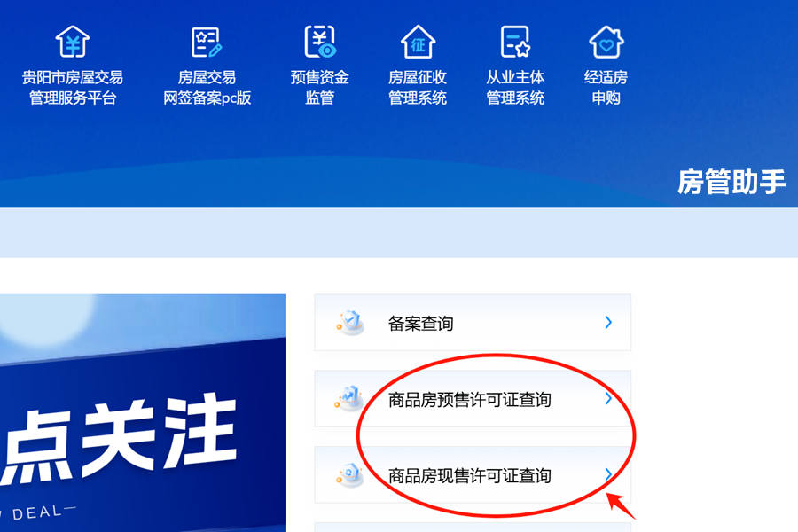
Task: Open the 房屋征收管理系统 house icon
Action: point(418,42)
